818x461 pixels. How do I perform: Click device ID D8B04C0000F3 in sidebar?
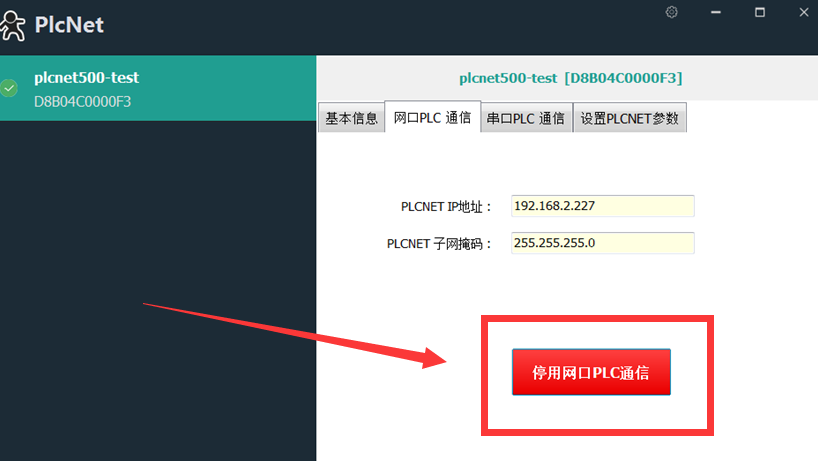tap(82, 101)
